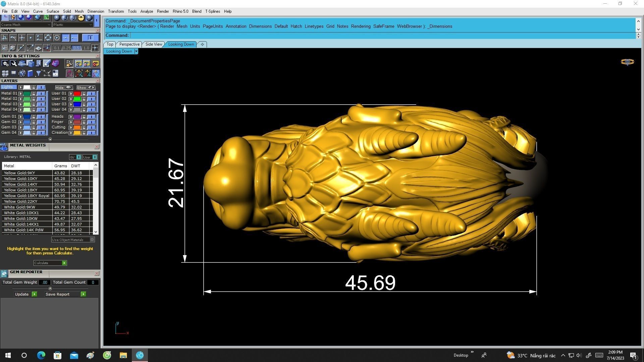Click the orange Cutting layer color swatch
This screenshot has height=362, width=644.
(x=77, y=127)
